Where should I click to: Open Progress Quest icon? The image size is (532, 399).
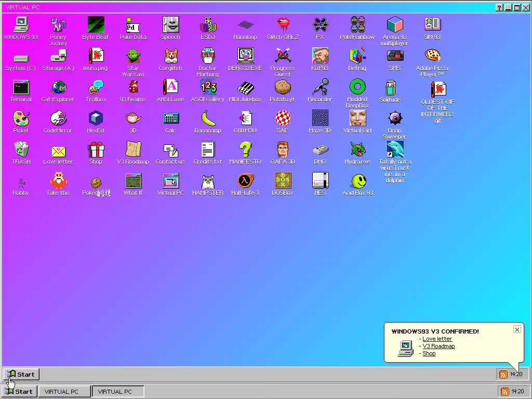point(283,56)
